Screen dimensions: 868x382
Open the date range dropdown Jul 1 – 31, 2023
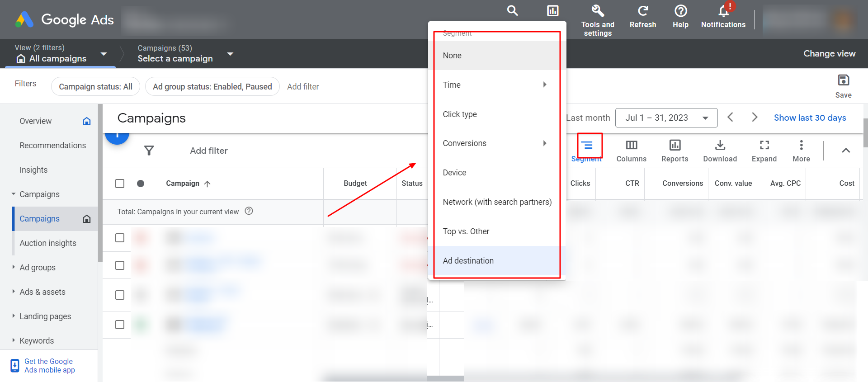click(x=666, y=118)
